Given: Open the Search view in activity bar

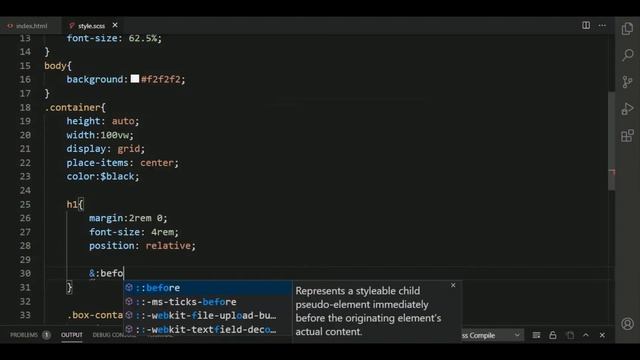Looking at the screenshot, I should click(x=627, y=55).
